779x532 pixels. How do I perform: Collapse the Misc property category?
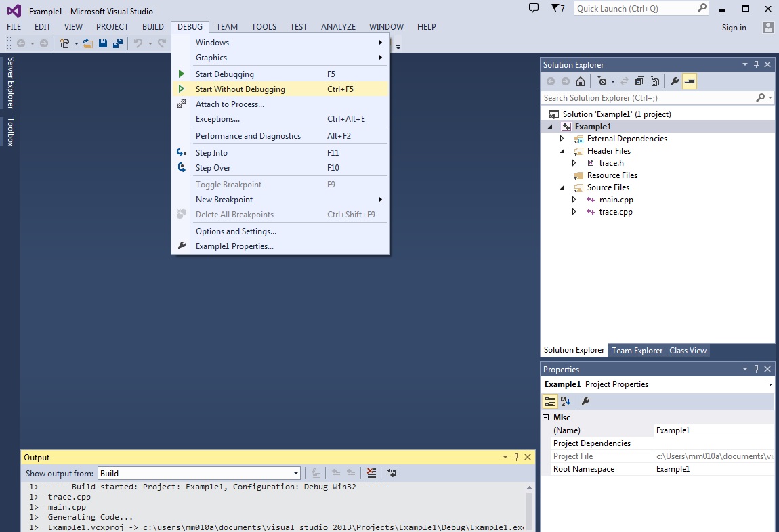pos(545,418)
